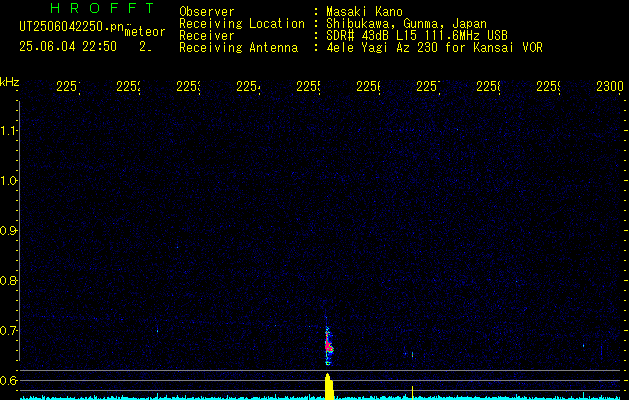This screenshot has height=400, width=629.
Task: Click the green HROFFT title
Action: click(102, 8)
